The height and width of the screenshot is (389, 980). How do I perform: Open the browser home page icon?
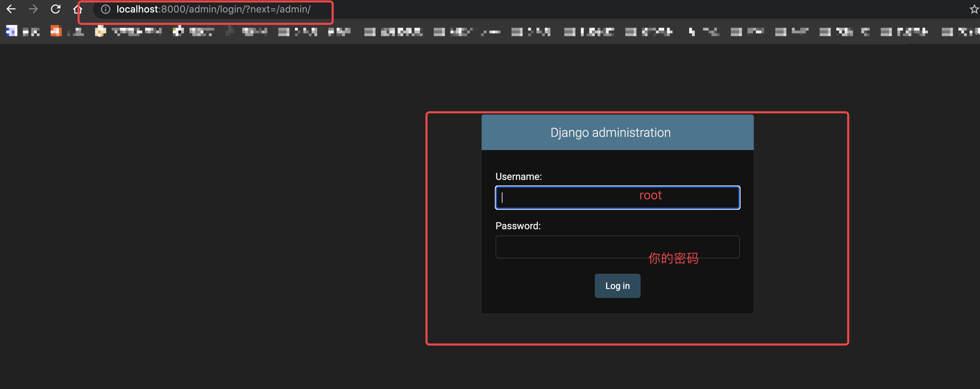pos(78,9)
